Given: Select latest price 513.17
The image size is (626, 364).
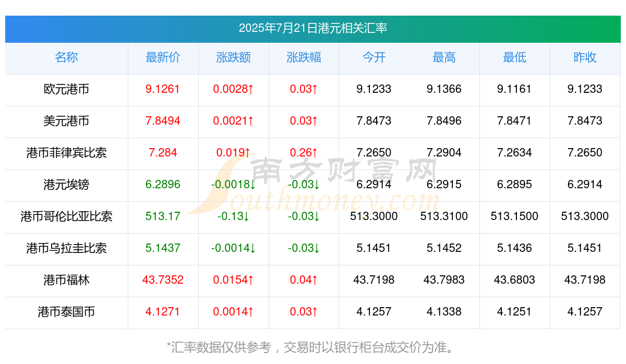Looking at the screenshot, I should coord(163,216).
